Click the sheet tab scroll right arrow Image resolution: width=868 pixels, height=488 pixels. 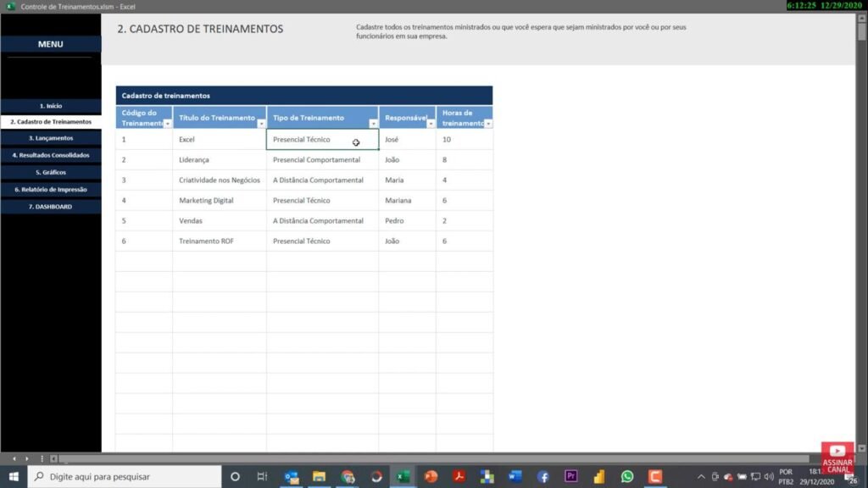[26, 458]
